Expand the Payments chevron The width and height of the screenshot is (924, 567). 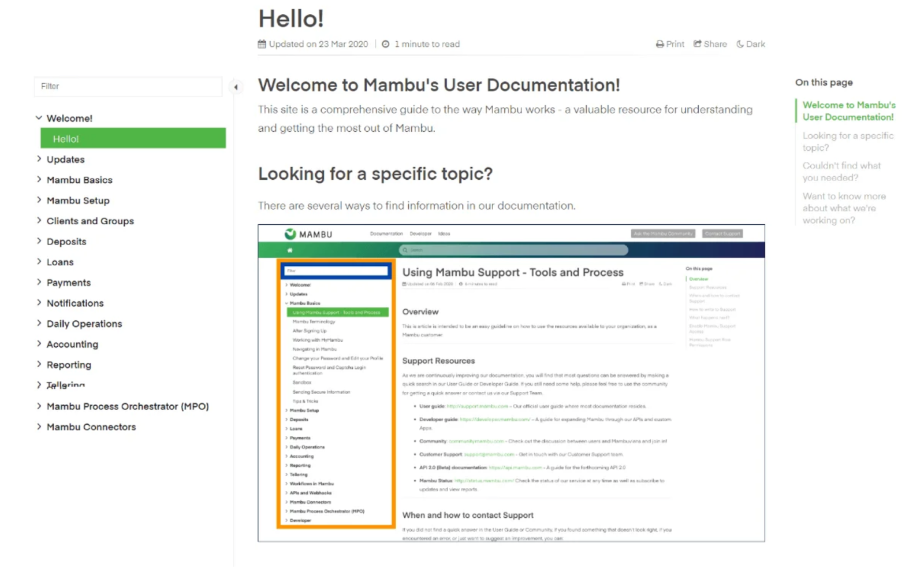tap(39, 282)
